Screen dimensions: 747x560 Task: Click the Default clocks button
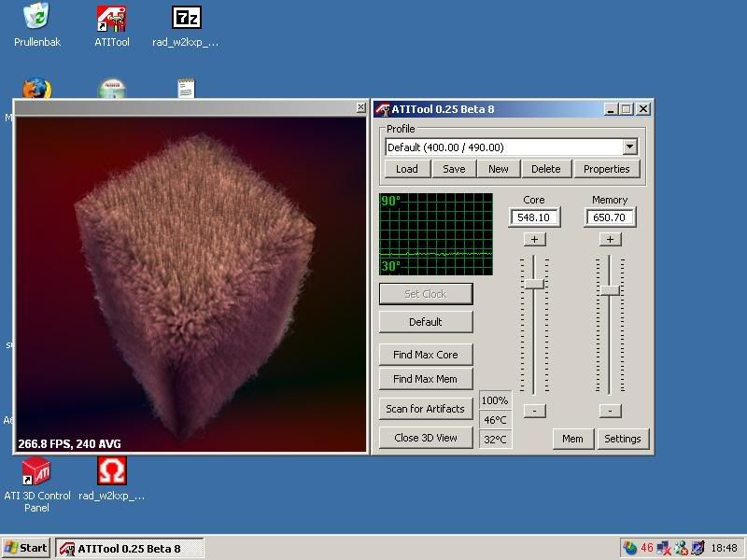[426, 322]
